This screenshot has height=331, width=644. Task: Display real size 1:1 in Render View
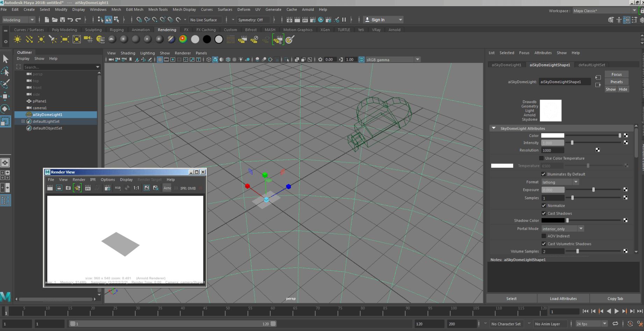(x=136, y=188)
